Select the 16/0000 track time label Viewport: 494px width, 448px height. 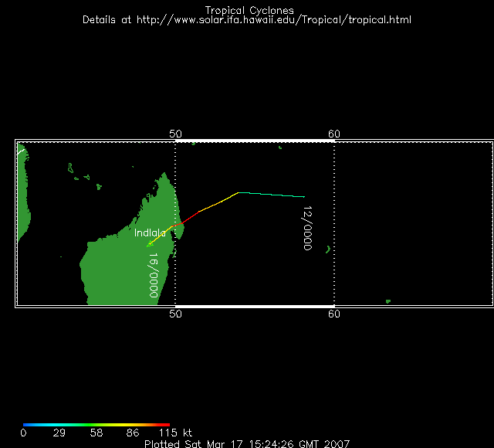click(153, 276)
